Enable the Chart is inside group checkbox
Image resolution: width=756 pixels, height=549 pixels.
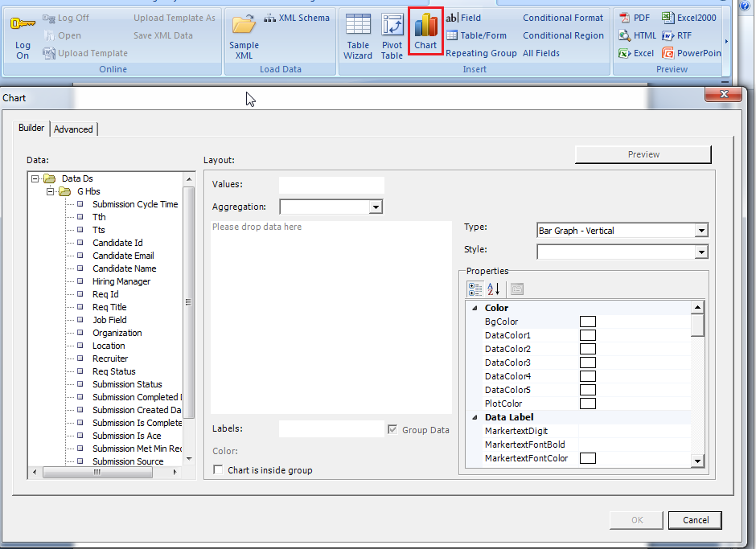coord(219,470)
